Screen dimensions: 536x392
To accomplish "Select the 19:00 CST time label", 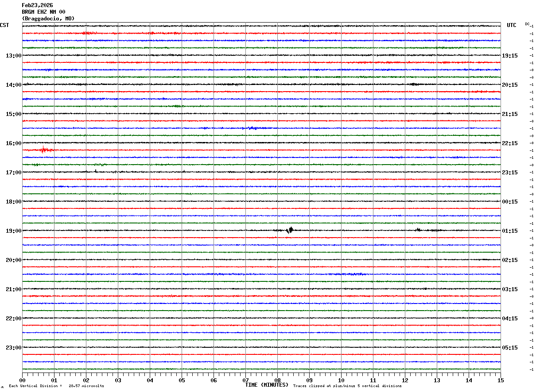I will [x=13, y=231].
